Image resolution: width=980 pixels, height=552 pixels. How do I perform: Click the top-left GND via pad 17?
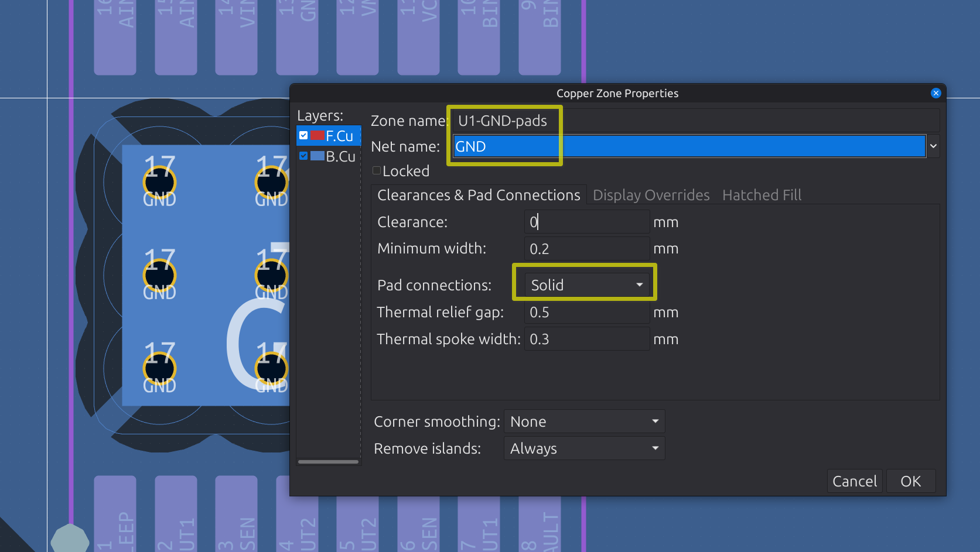[159, 182]
